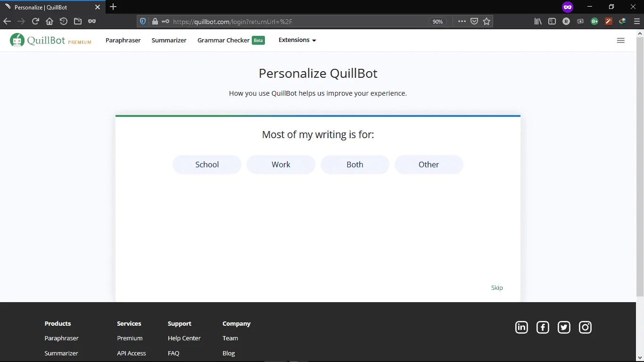Reload the page with the refresh icon
This screenshot has height=362, width=644.
click(x=35, y=21)
